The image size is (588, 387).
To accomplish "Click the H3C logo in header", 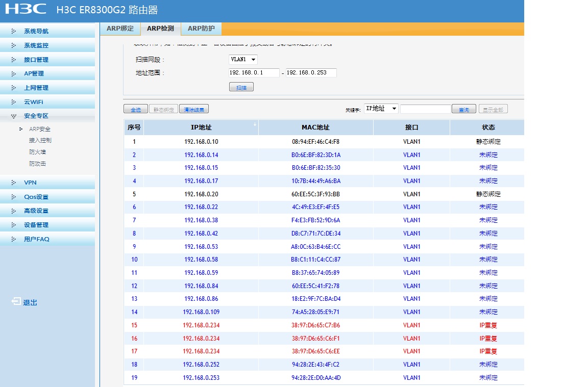I will pyautogui.click(x=26, y=9).
